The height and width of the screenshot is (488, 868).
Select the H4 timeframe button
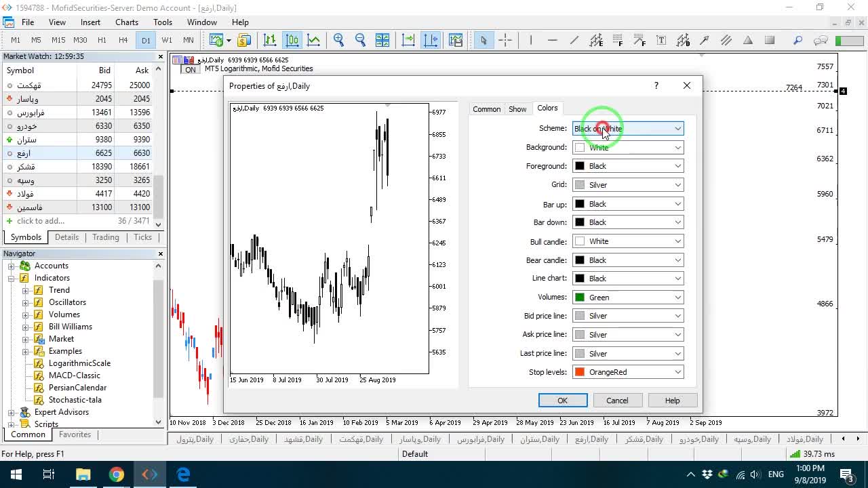tap(123, 40)
